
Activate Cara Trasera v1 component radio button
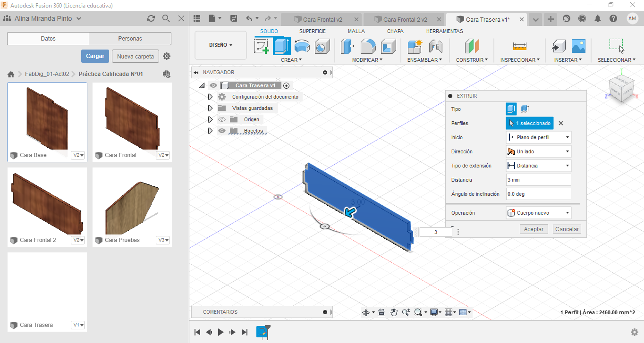point(287,85)
